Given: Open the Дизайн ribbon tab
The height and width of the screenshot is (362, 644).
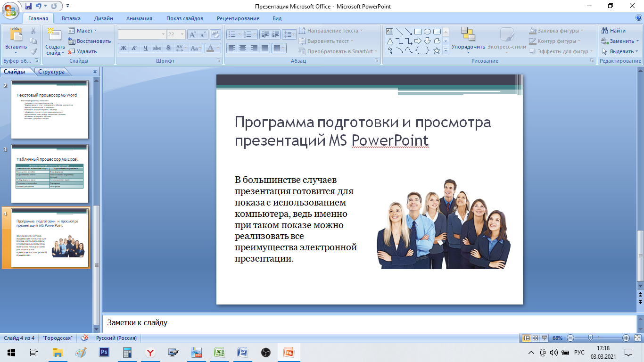Looking at the screenshot, I should coord(103,18).
